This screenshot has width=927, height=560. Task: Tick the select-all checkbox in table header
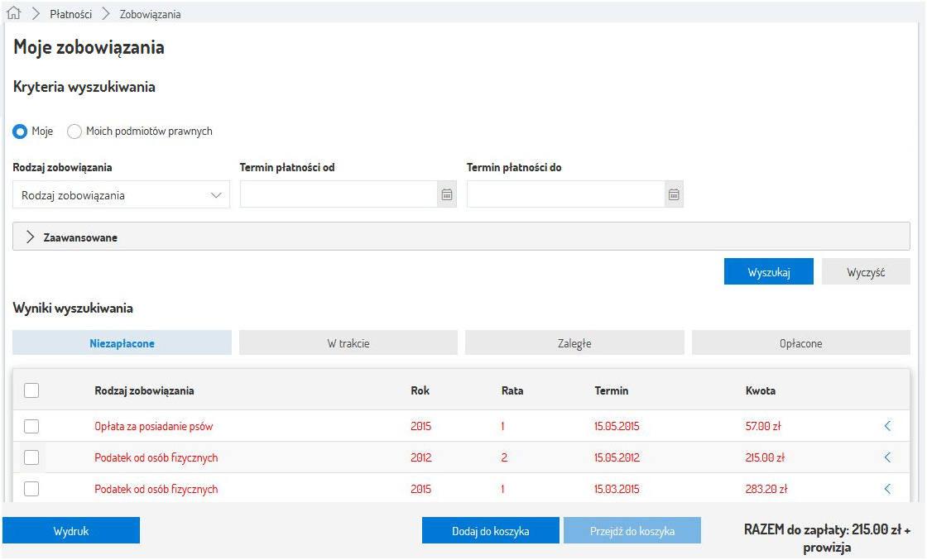point(31,390)
